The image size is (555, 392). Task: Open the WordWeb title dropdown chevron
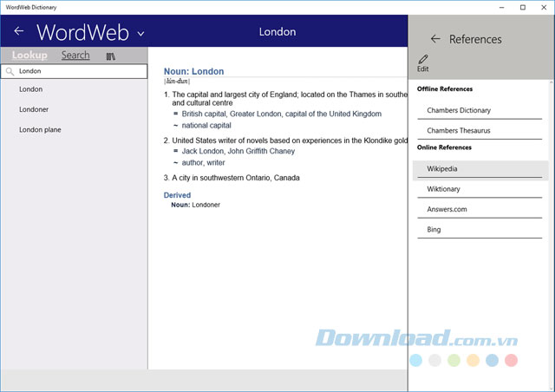pos(140,34)
